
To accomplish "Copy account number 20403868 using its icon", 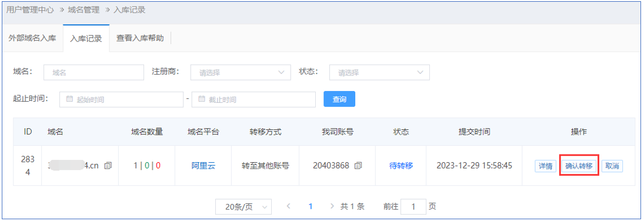I will point(358,166).
